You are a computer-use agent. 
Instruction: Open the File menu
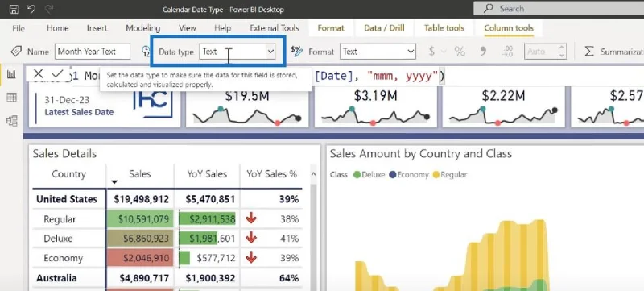pos(19,28)
